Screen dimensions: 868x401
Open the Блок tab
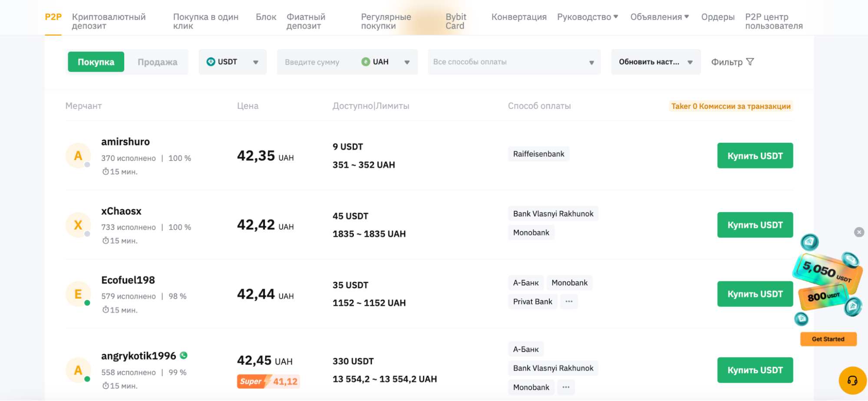tap(266, 17)
